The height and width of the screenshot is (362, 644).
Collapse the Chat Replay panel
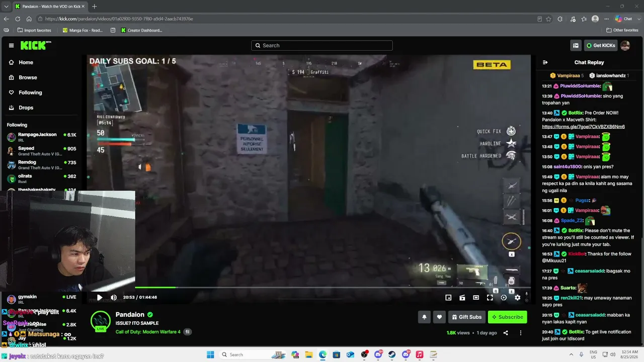pos(545,62)
